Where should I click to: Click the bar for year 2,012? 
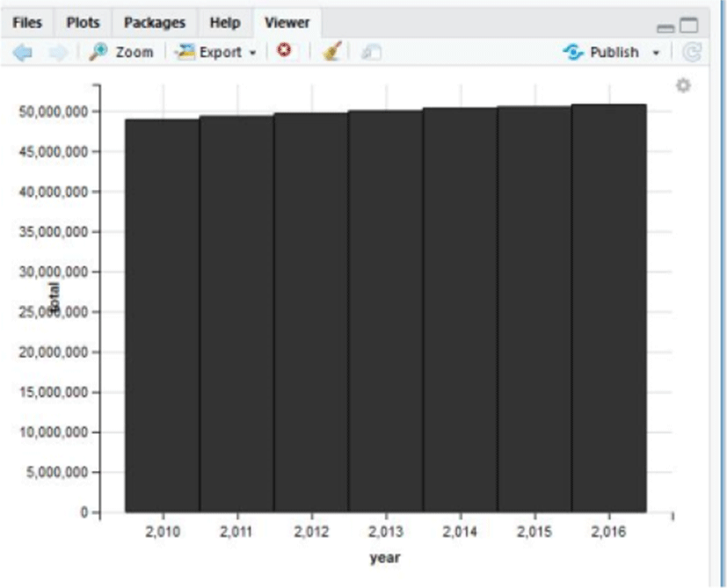coord(311,313)
